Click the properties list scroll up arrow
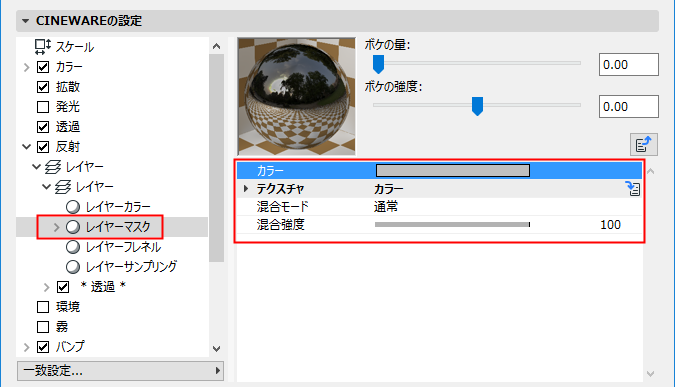The image size is (675, 387). (650, 171)
